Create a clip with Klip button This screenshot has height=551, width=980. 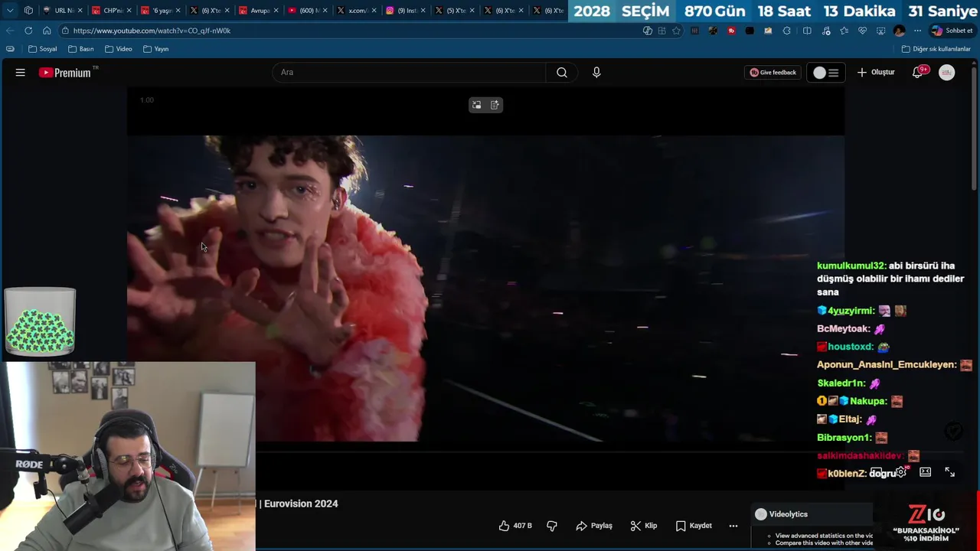(x=644, y=526)
